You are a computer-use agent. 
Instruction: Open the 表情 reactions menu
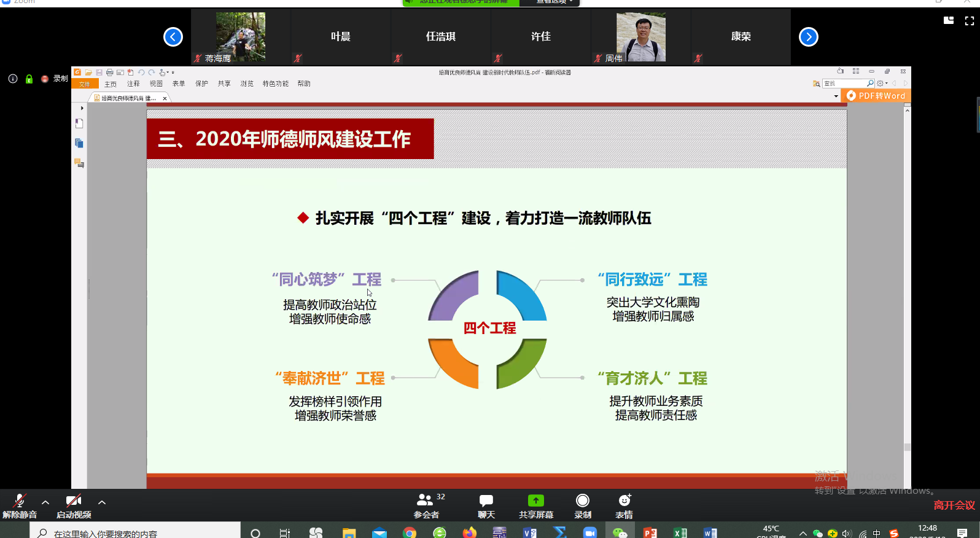[624, 506]
